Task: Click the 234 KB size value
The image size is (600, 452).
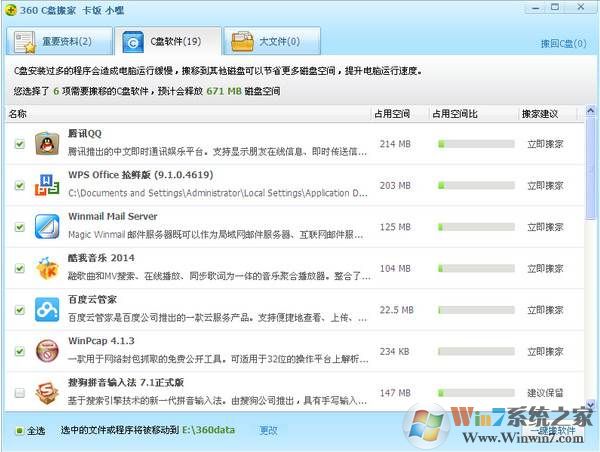Action: [x=394, y=351]
